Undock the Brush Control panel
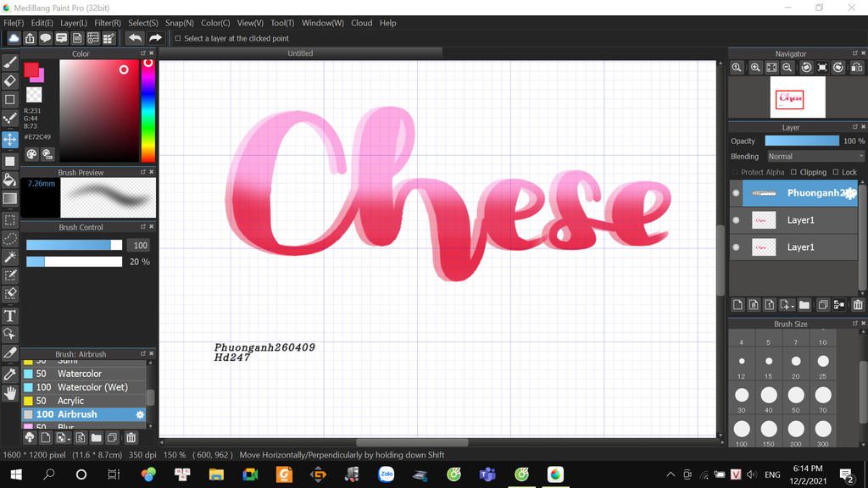The height and width of the screenshot is (488, 868). click(142, 227)
